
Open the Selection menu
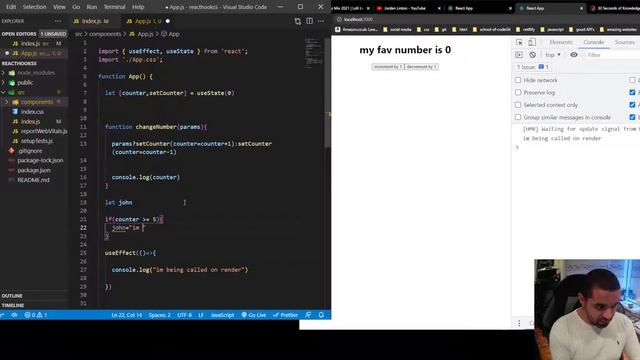[x=34, y=7]
